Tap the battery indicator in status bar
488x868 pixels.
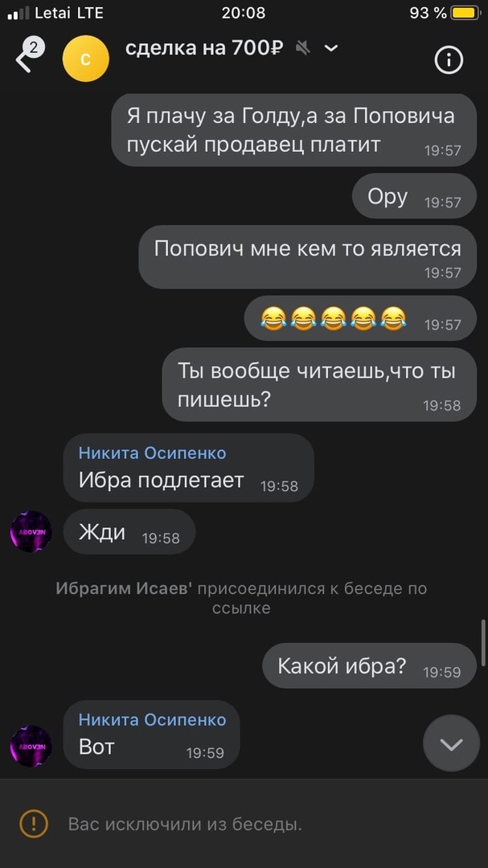[465, 13]
